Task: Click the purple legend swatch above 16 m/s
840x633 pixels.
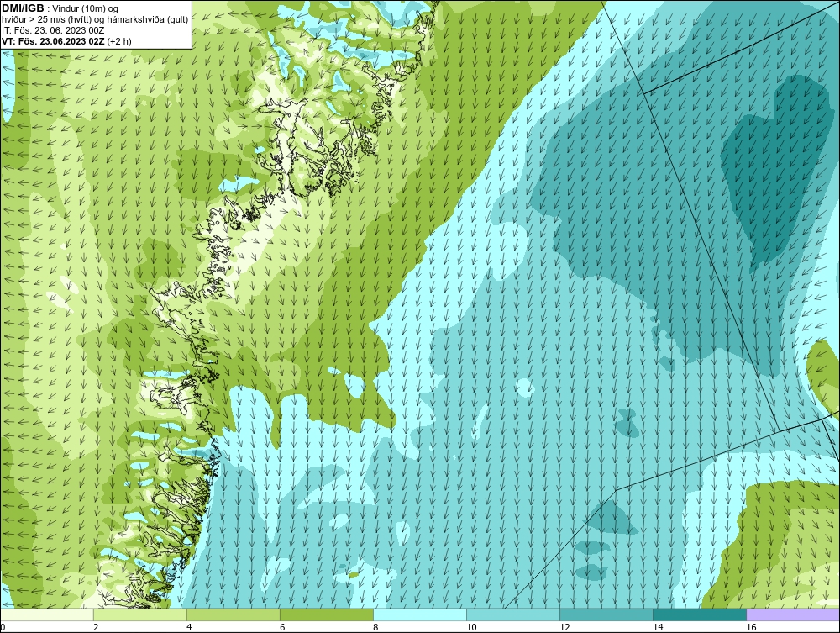Action: pos(793,615)
